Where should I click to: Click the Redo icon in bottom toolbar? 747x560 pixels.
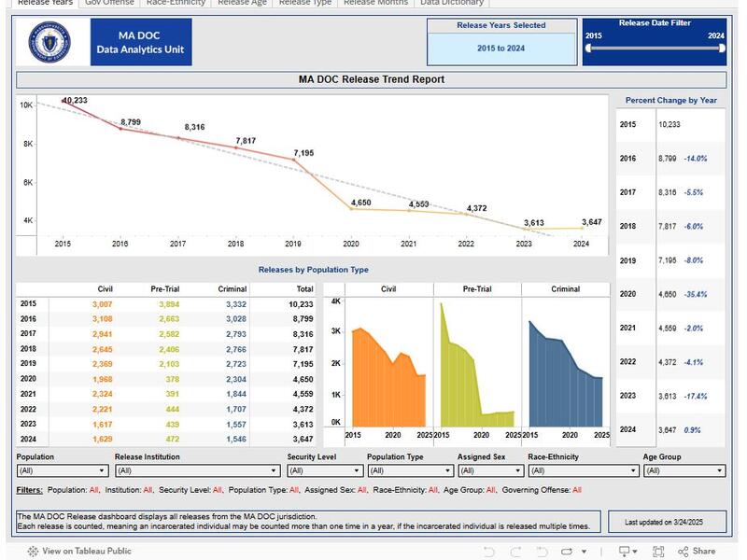[514, 552]
